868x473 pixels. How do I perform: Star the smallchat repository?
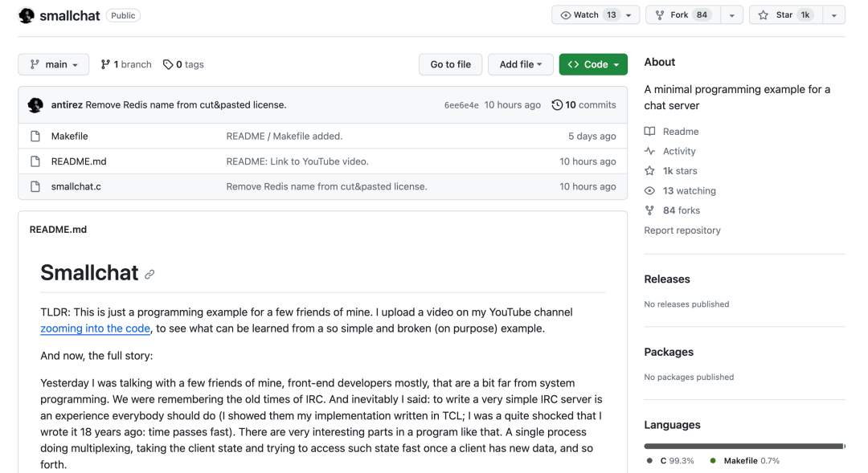point(784,14)
